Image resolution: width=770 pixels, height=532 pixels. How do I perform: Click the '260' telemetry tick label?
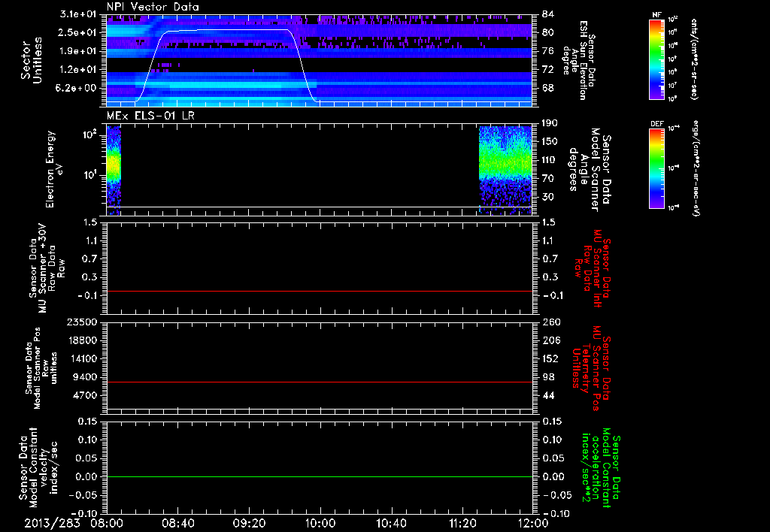point(550,322)
